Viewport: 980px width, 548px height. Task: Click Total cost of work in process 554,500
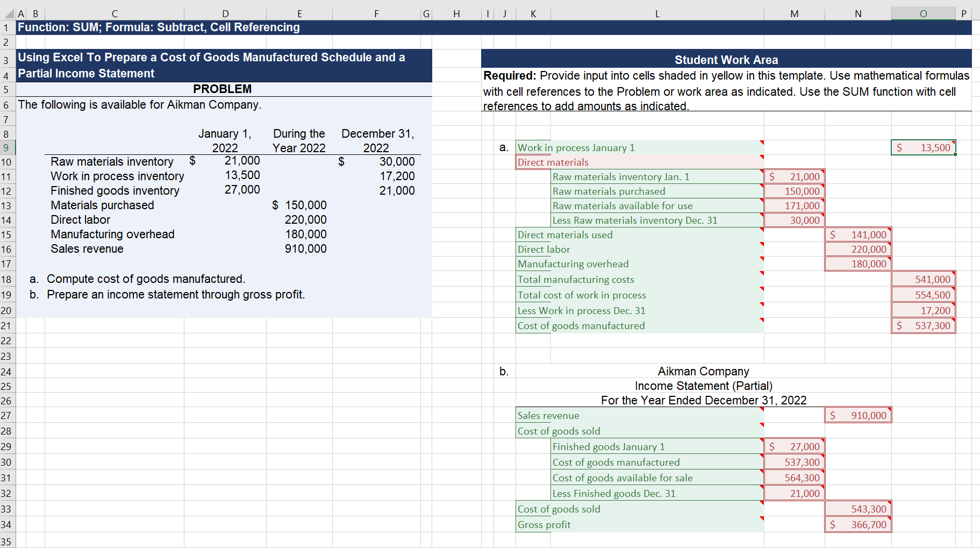click(x=923, y=295)
